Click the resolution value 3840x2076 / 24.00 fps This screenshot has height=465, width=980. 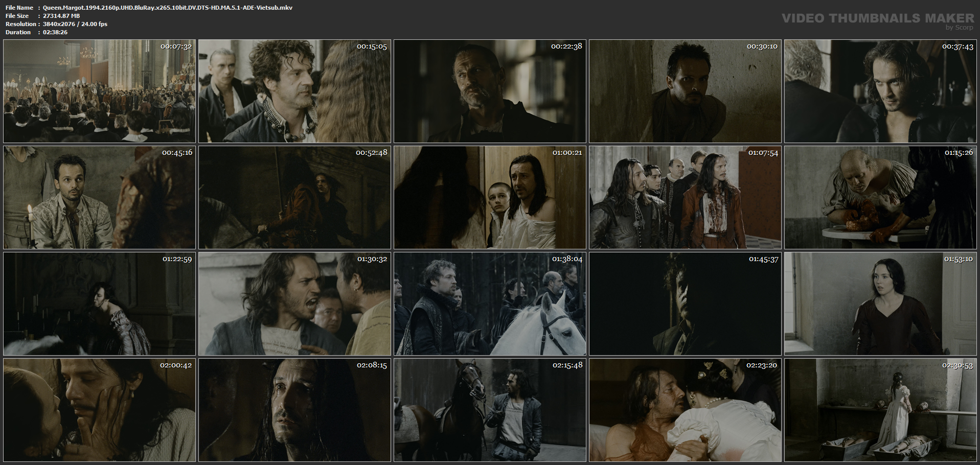[75, 24]
